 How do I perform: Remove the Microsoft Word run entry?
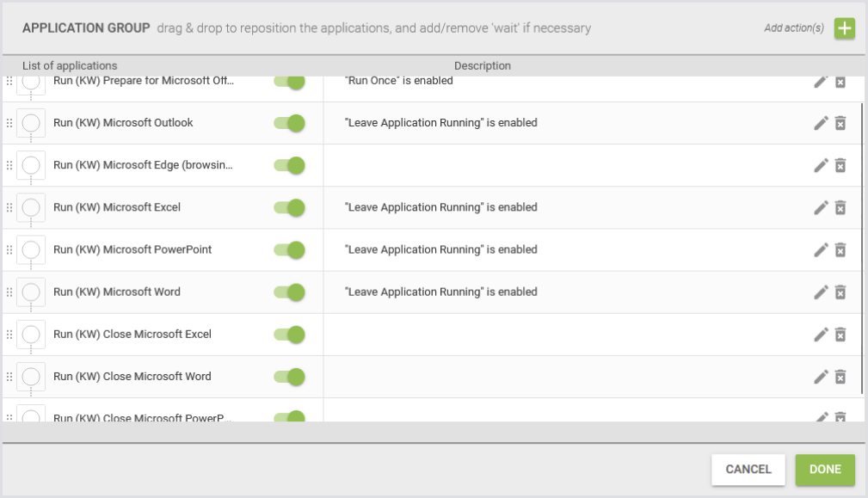click(840, 292)
